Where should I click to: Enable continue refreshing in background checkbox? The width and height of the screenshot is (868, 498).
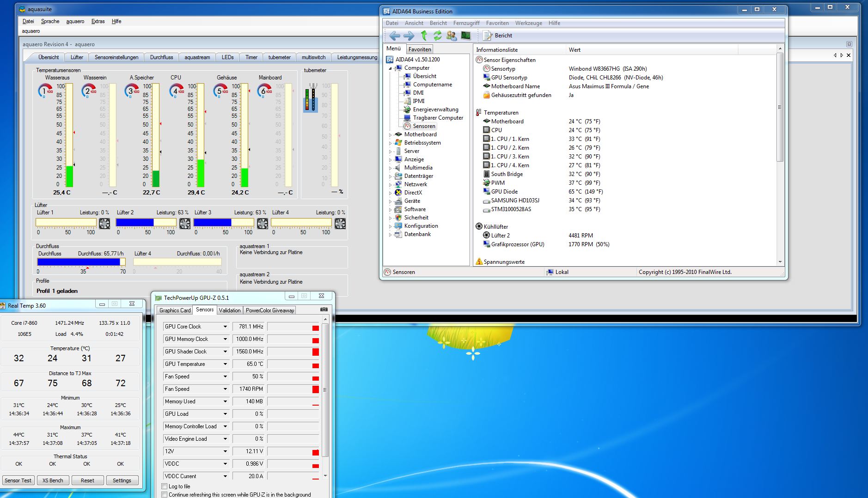[x=165, y=495]
